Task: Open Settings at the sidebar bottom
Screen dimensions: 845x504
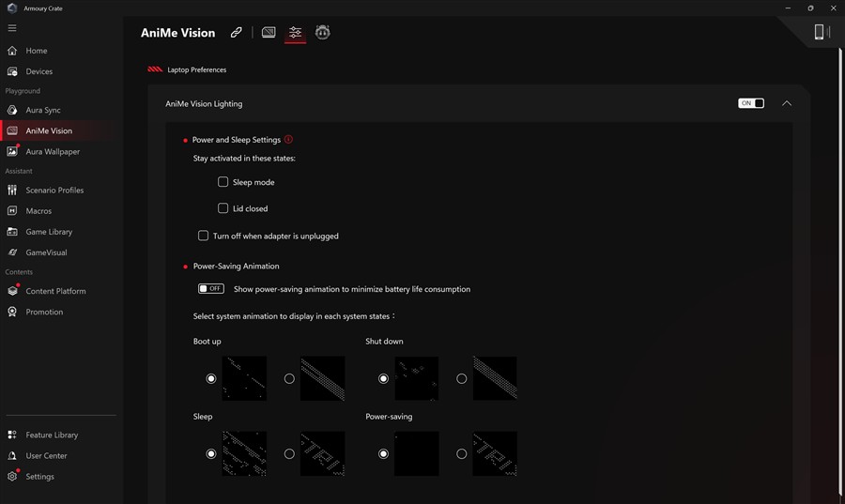Action: [x=39, y=477]
